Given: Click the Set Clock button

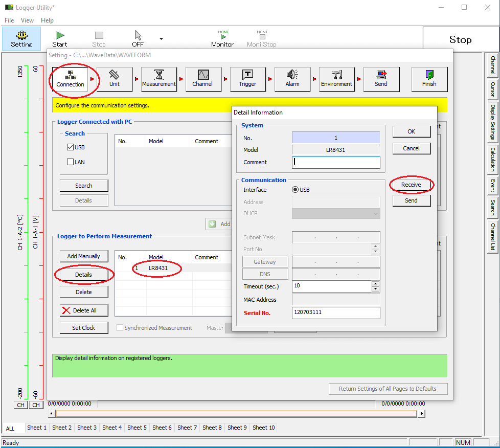Looking at the screenshot, I should (x=83, y=328).
